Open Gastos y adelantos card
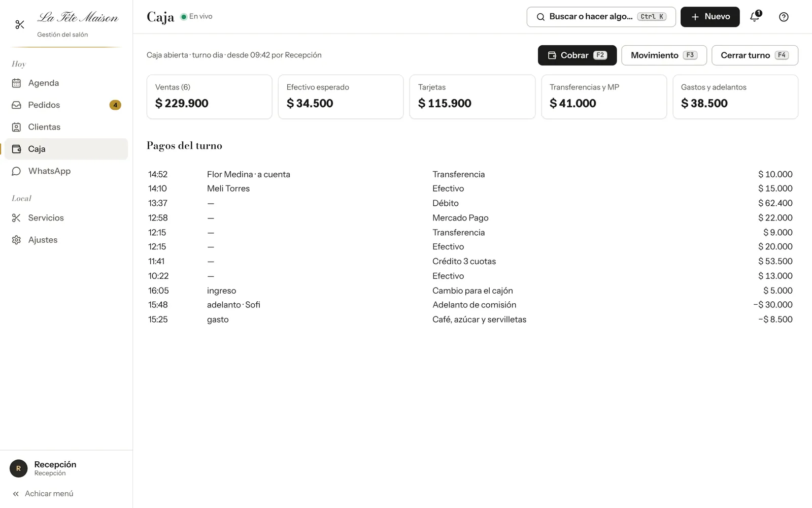 point(735,97)
